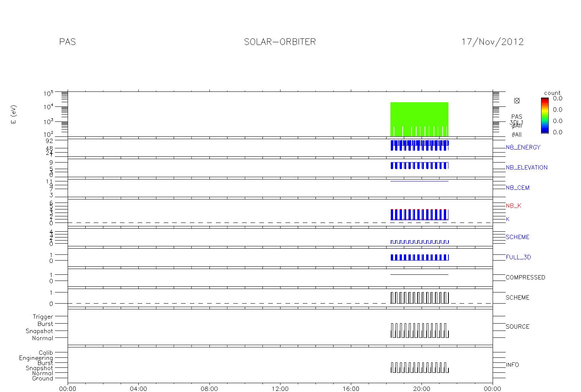Click the NB_ENERGY panel label

click(x=523, y=147)
